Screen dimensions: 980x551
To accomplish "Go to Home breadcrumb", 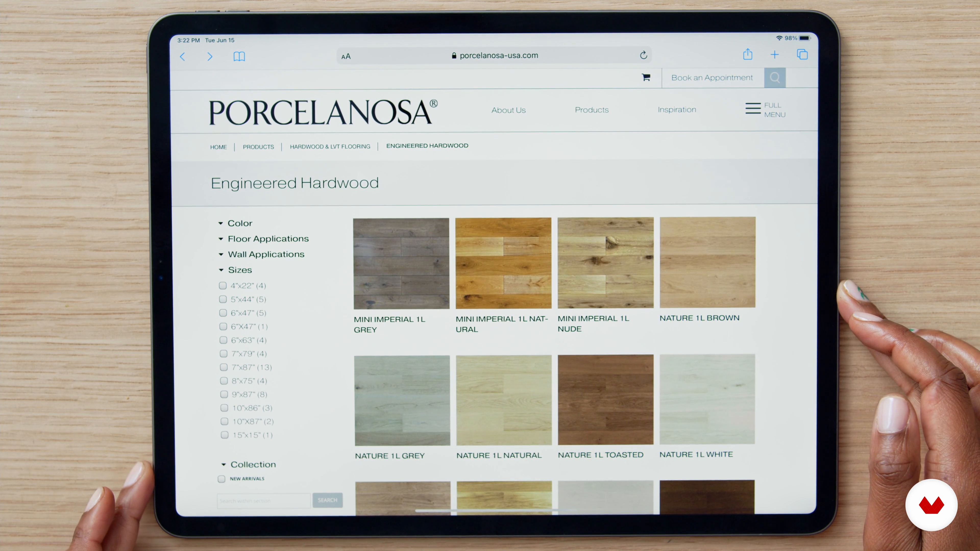I will (218, 147).
